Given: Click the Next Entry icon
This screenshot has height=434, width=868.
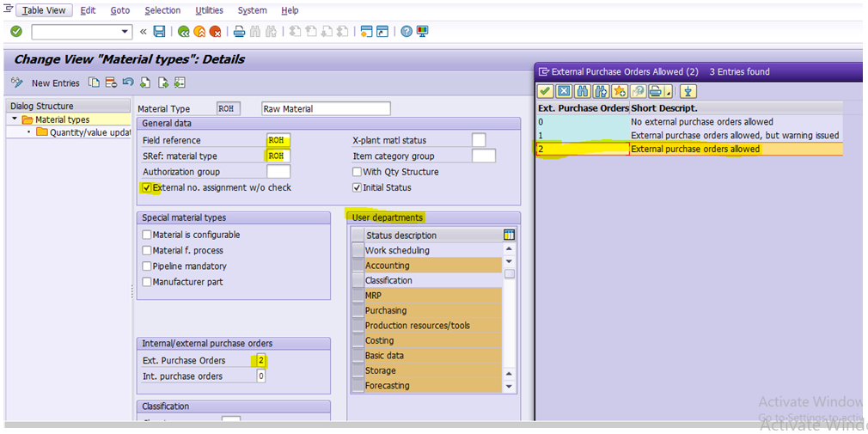Looking at the screenshot, I should pos(162,83).
